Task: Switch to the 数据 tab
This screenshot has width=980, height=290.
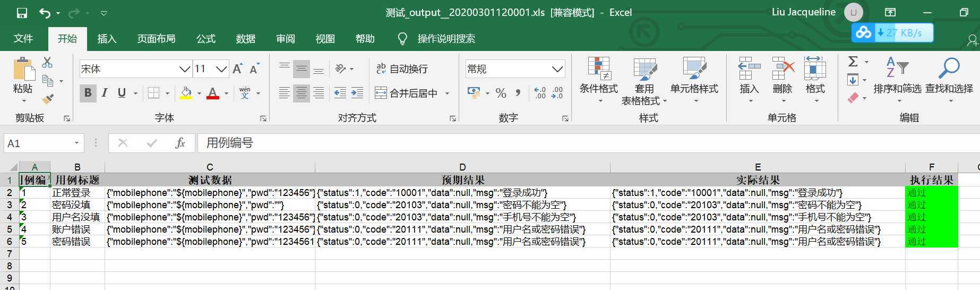Action: (x=246, y=39)
